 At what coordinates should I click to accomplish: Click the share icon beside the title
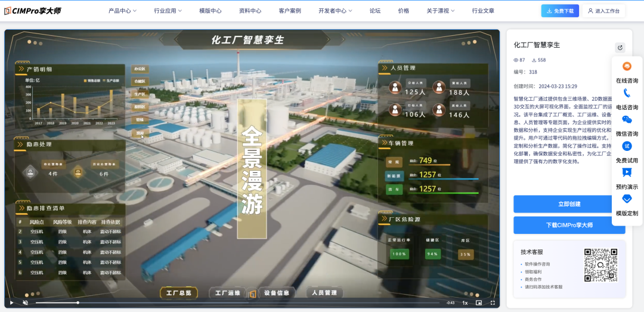click(620, 48)
